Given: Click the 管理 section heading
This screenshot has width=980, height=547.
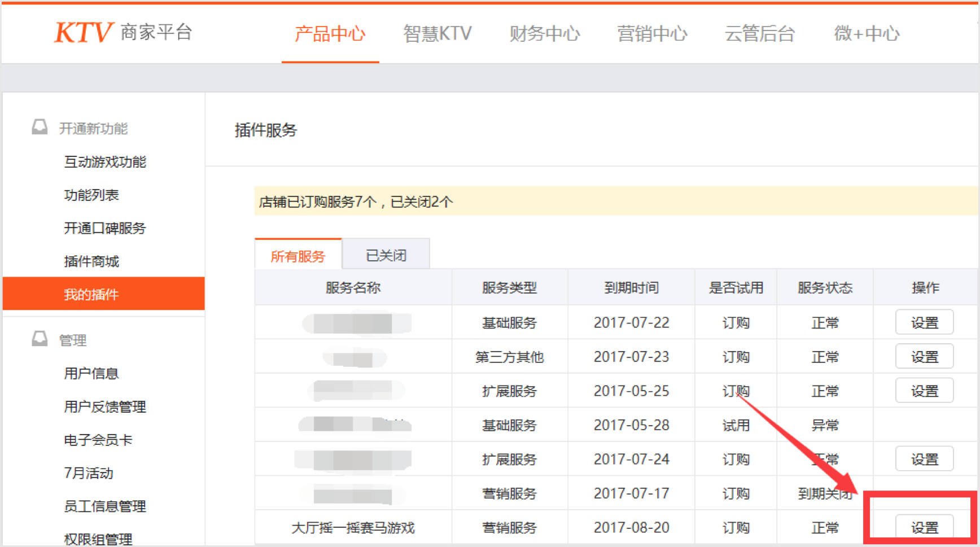Looking at the screenshot, I should (73, 340).
